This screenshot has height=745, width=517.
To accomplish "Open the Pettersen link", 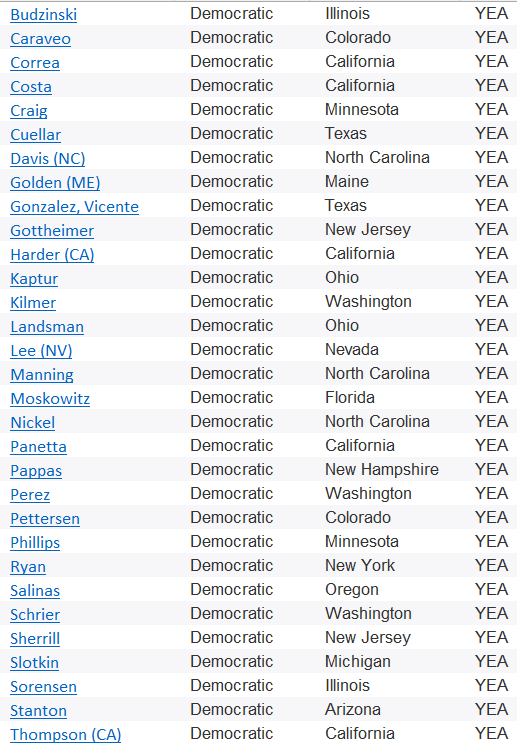I will 45,519.
